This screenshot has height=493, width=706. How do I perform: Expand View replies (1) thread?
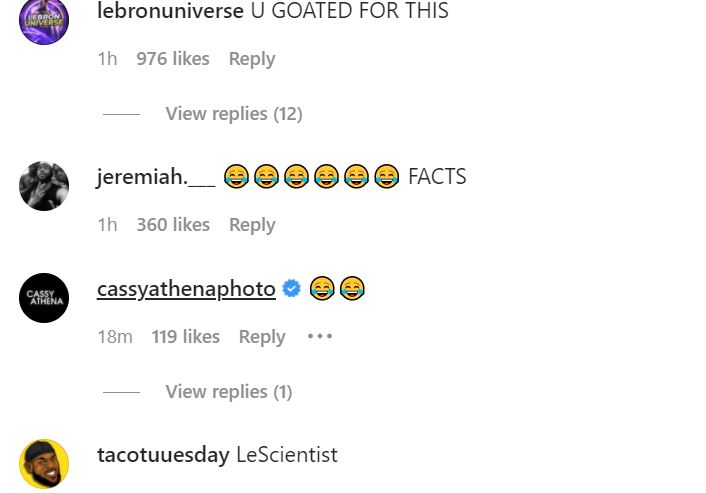click(228, 392)
